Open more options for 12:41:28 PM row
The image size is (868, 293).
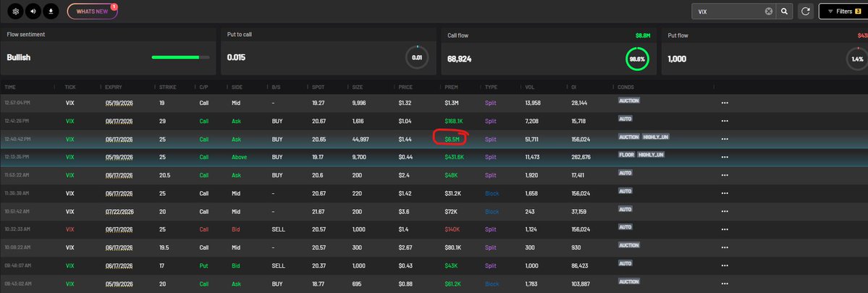coord(725,121)
